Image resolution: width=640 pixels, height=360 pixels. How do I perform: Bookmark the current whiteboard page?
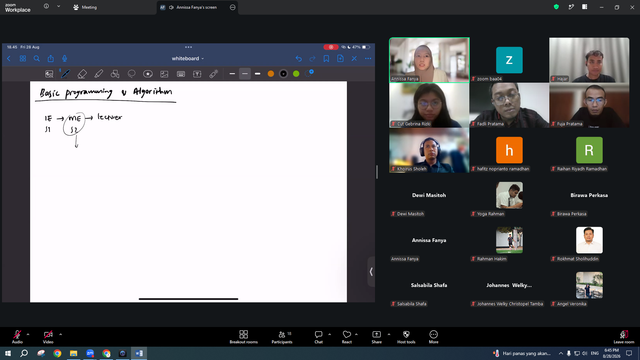tap(326, 59)
